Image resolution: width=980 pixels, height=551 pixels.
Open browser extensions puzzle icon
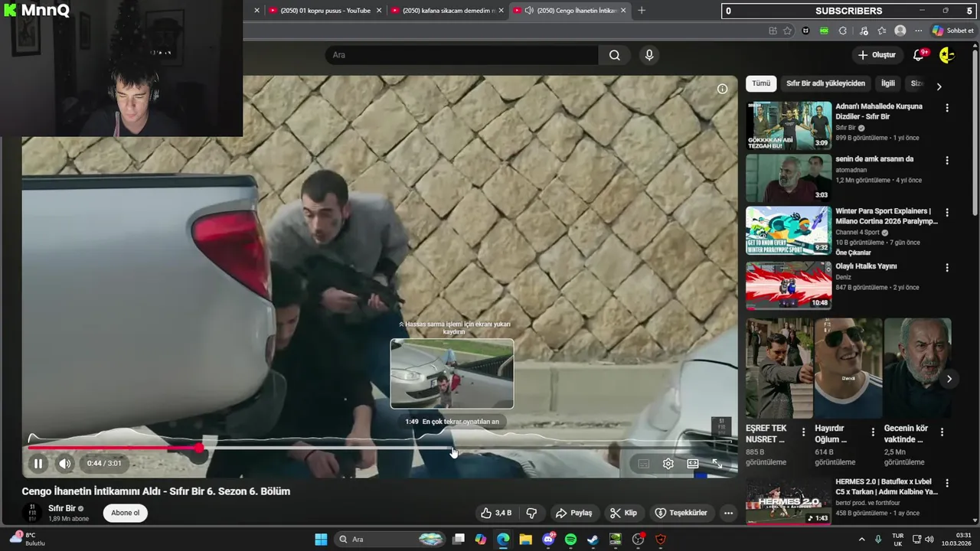click(x=842, y=31)
